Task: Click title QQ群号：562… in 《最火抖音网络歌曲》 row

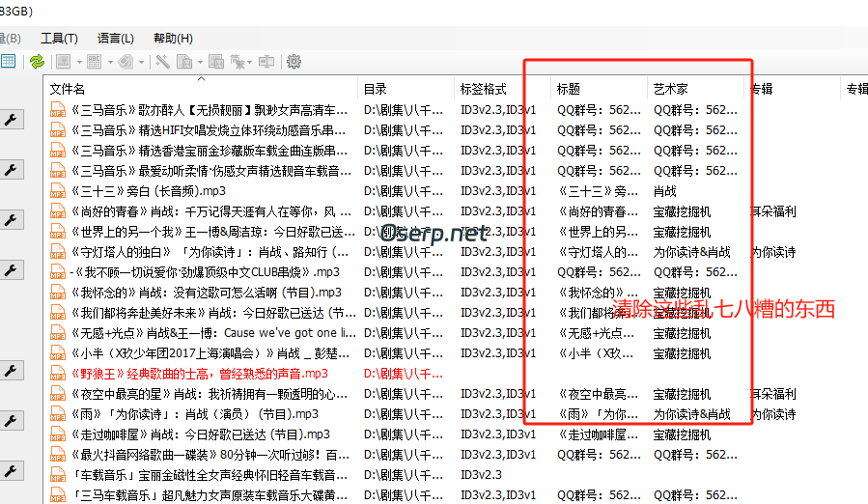Action: coord(599,456)
